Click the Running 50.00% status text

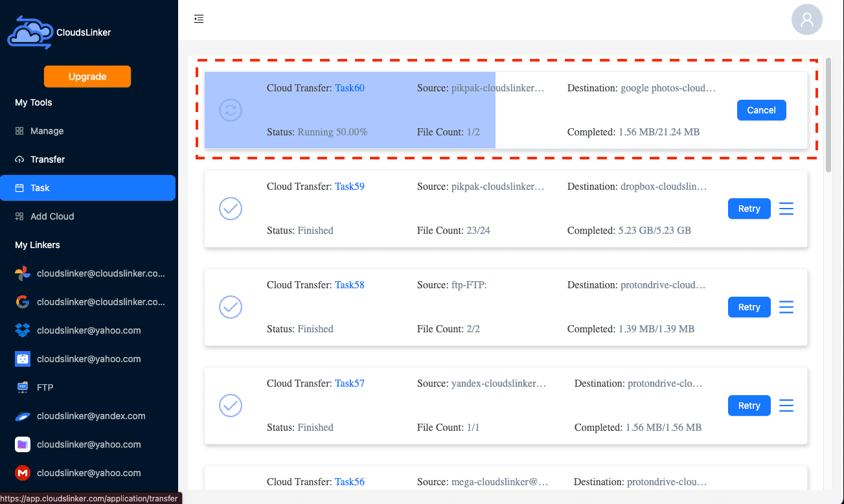coord(332,132)
